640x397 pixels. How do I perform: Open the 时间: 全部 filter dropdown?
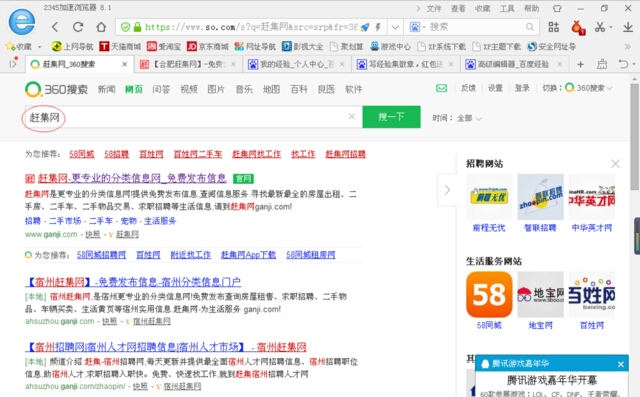457,118
